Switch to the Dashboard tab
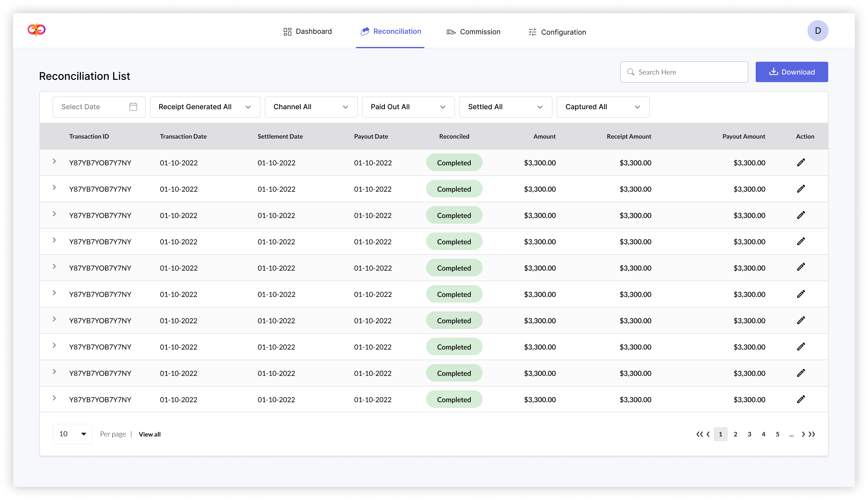This screenshot has height=500, width=868. 308,32
